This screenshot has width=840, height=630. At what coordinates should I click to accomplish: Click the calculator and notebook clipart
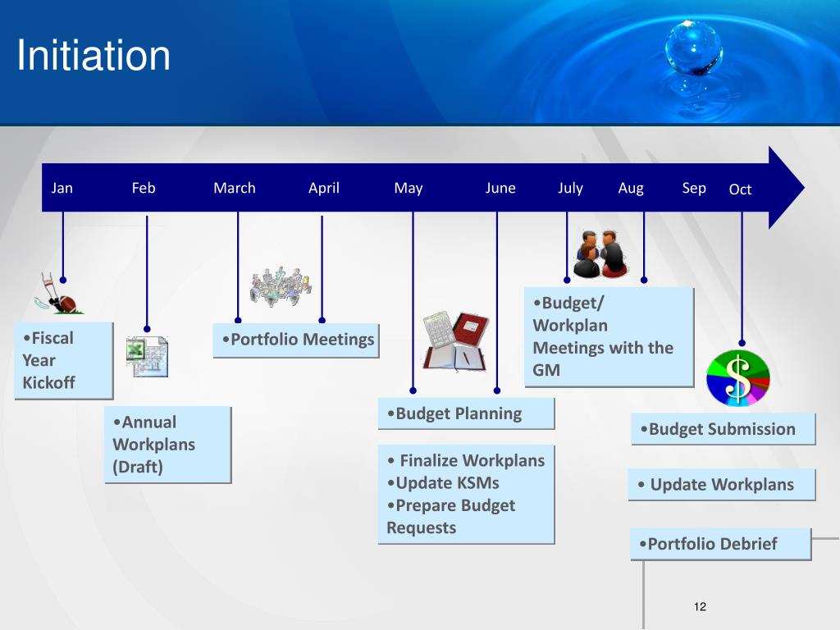tap(455, 342)
